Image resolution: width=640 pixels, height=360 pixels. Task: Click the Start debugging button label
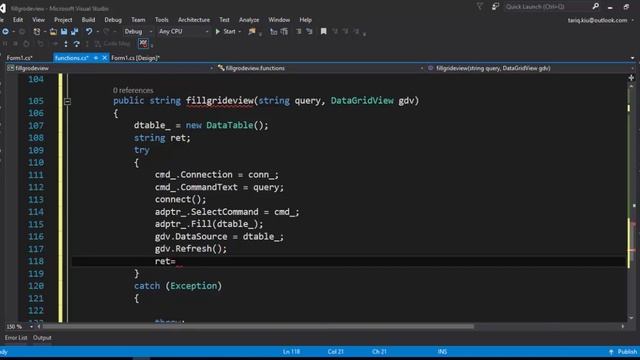[229, 31]
